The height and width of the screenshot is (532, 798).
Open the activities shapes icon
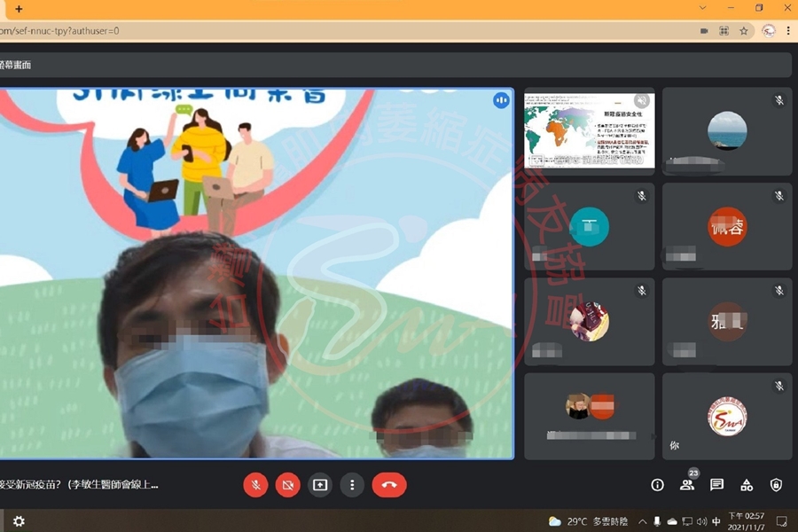pyautogui.click(x=746, y=485)
